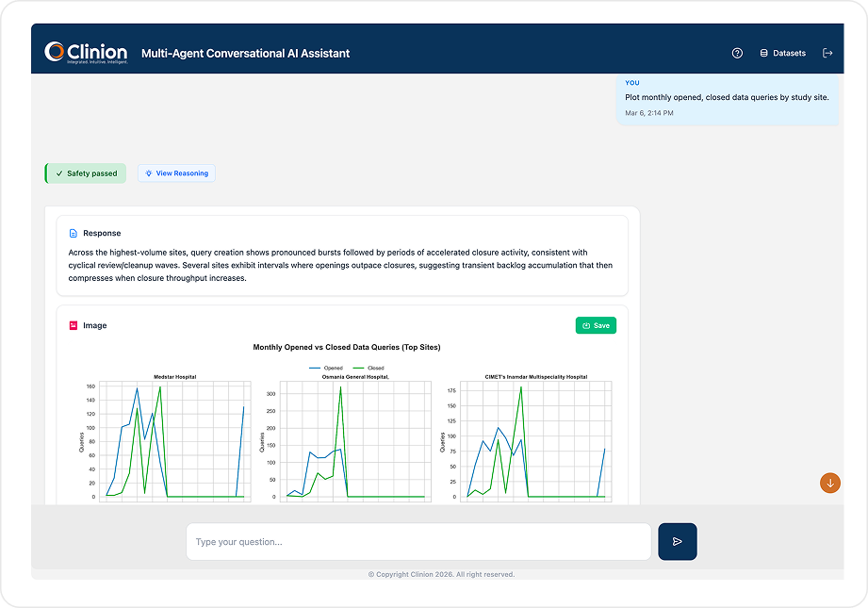Click the logout arrow icon
Image resolution: width=868 pixels, height=608 pixels.
pyautogui.click(x=827, y=53)
